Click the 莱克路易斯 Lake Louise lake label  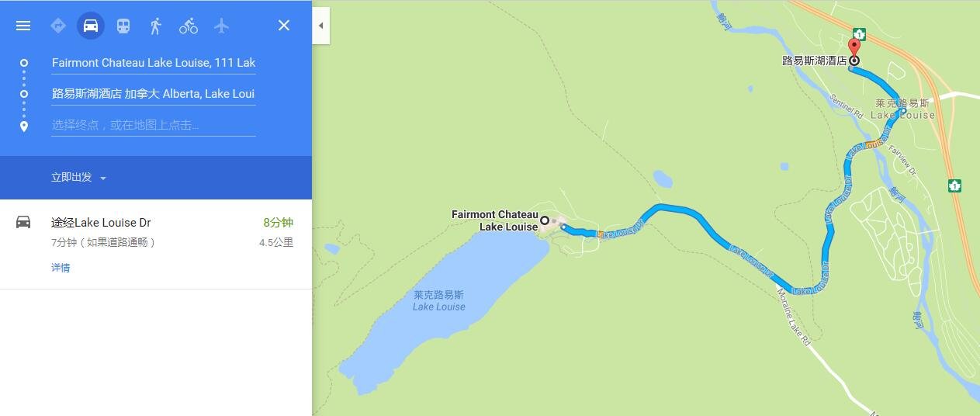439,300
